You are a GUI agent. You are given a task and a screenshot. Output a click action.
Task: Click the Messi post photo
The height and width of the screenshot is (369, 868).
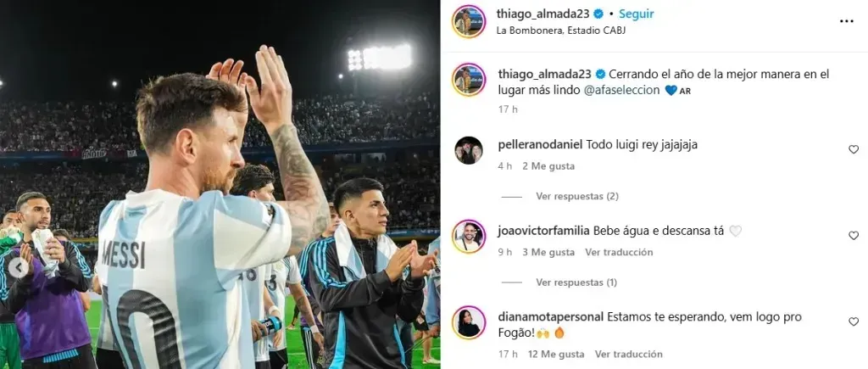click(220, 185)
